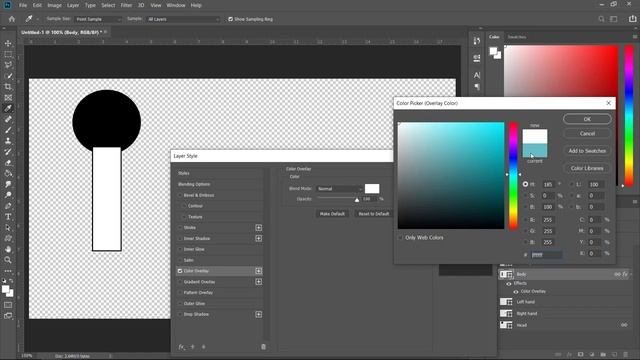Screen dimensions: 640x360
Task: Click Add to Swatches button
Action: [x=587, y=151]
